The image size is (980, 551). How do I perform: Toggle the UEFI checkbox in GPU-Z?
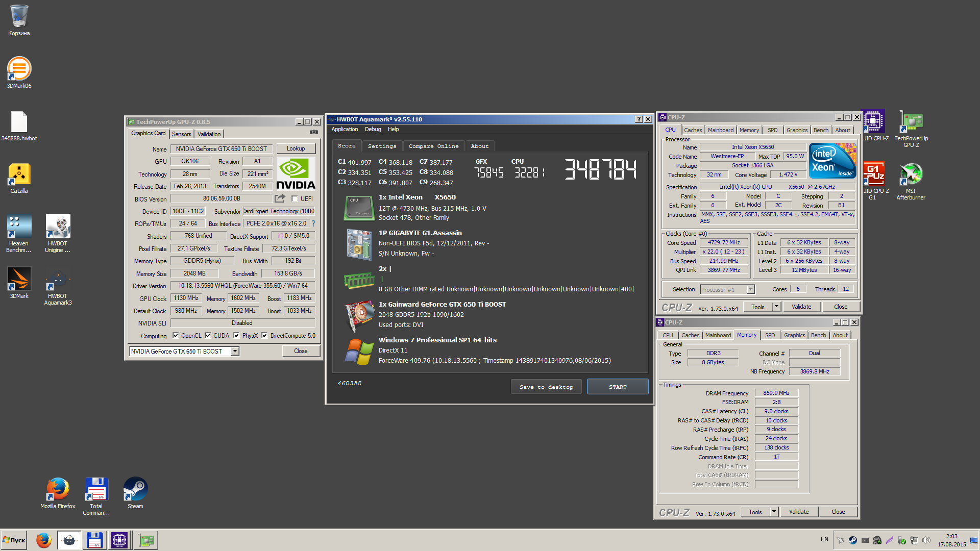(295, 198)
